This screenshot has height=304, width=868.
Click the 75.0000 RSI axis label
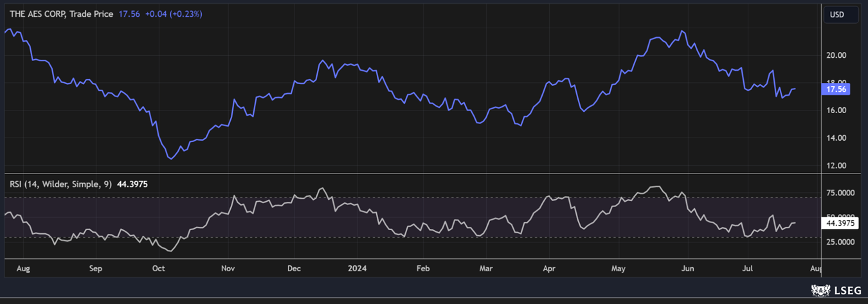[840, 193]
